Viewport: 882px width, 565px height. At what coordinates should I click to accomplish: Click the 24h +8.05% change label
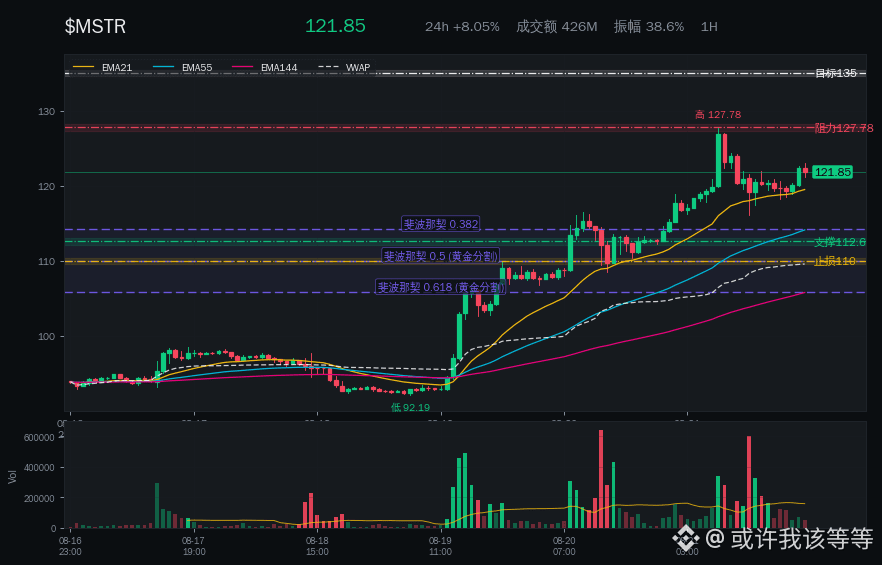[x=462, y=26]
